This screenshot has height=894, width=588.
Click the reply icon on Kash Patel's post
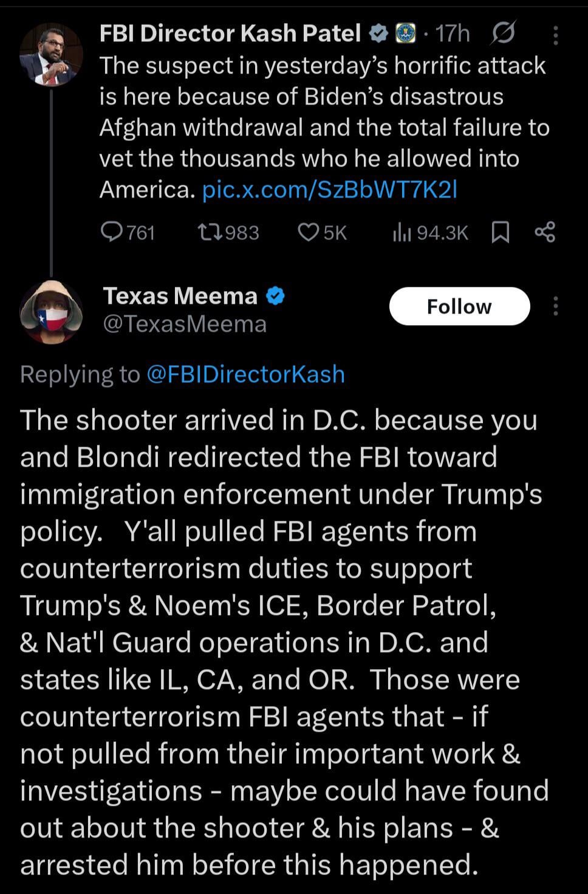pos(112,232)
